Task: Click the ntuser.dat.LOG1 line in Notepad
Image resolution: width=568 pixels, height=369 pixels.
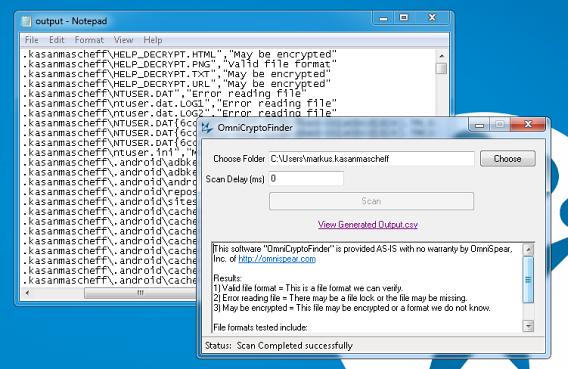Action: tap(179, 103)
